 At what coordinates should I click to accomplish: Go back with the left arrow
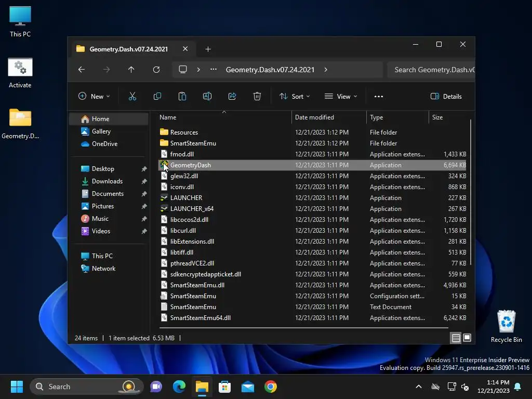pos(82,70)
